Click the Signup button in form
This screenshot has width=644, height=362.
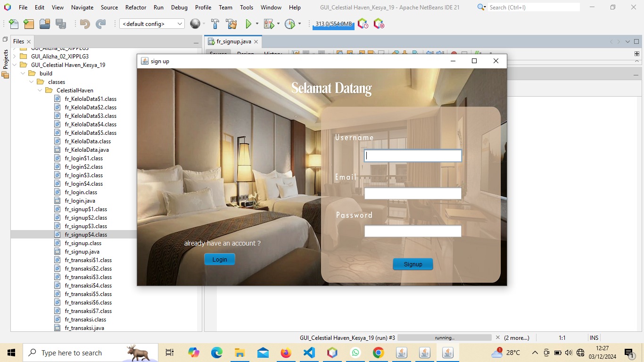[x=413, y=264]
